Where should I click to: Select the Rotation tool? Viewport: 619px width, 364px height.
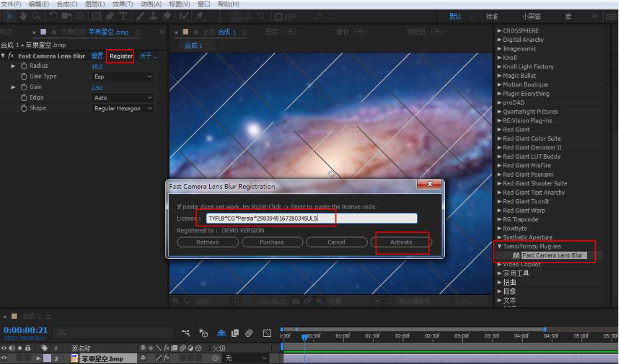(53, 16)
